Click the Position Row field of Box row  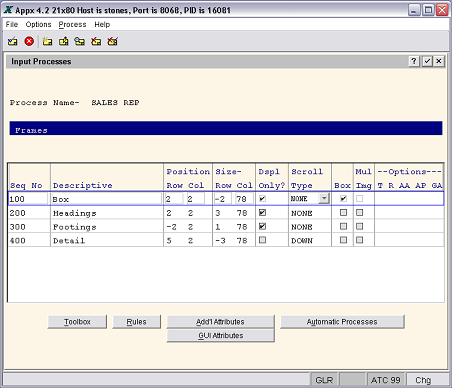coord(174,199)
